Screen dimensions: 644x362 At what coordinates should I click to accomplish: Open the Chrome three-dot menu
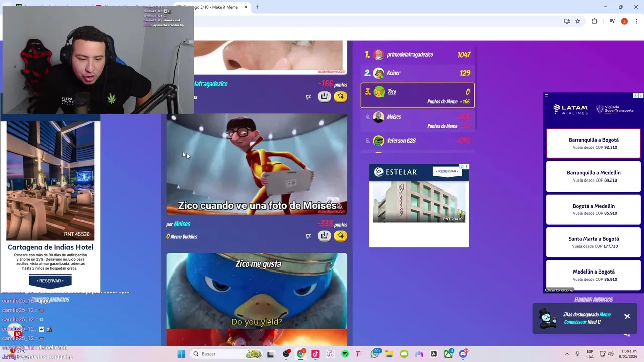coord(636,21)
